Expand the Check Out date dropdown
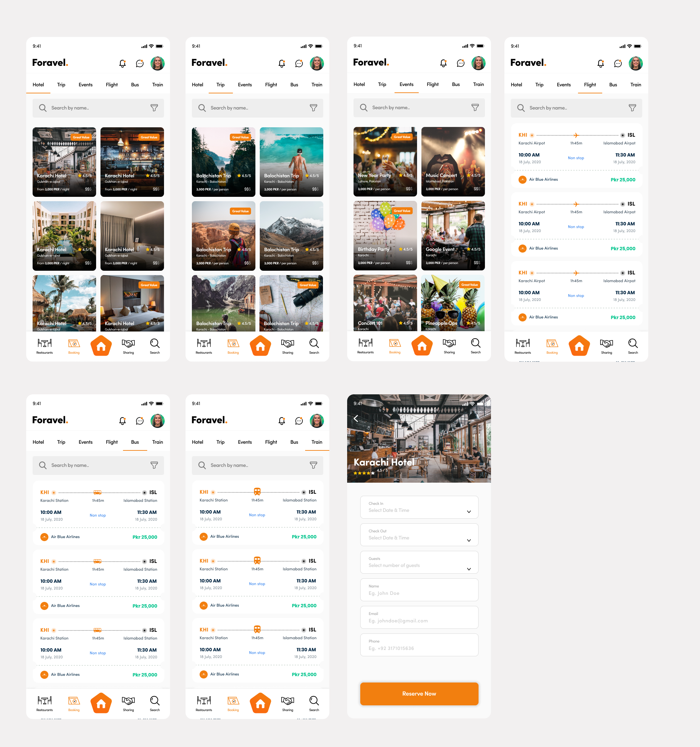This screenshot has height=747, width=700. pos(469,540)
